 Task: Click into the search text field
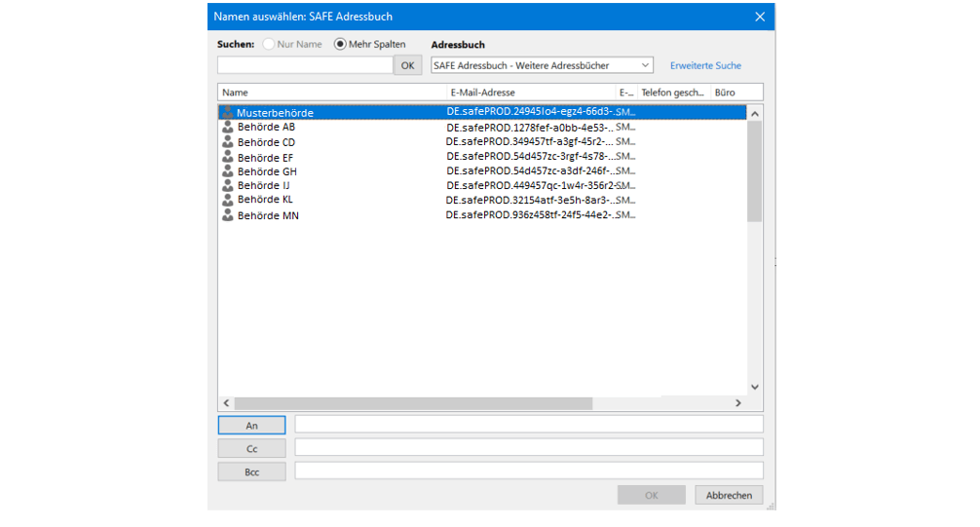point(304,65)
